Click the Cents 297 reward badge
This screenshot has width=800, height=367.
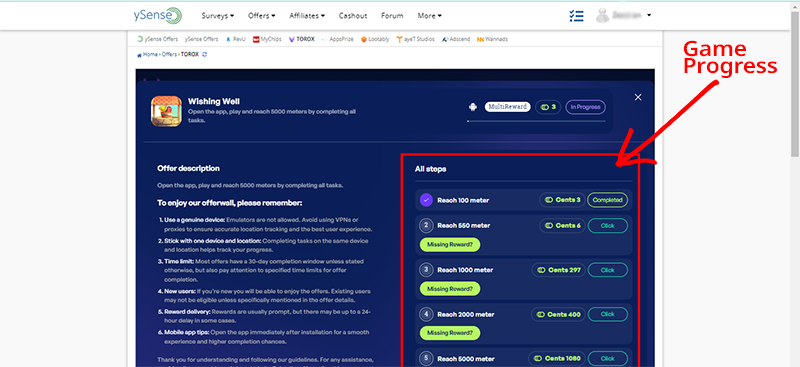point(558,270)
